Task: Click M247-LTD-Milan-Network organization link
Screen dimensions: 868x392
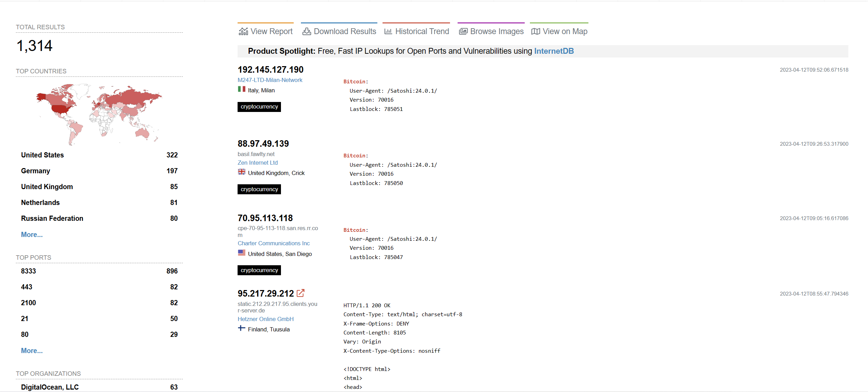Action: [x=270, y=80]
